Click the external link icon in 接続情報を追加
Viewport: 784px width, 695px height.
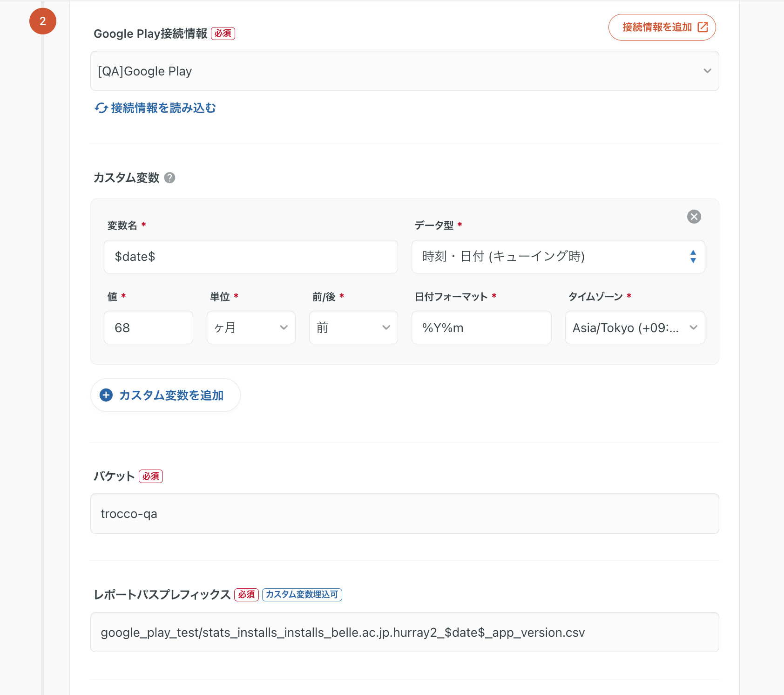(703, 27)
